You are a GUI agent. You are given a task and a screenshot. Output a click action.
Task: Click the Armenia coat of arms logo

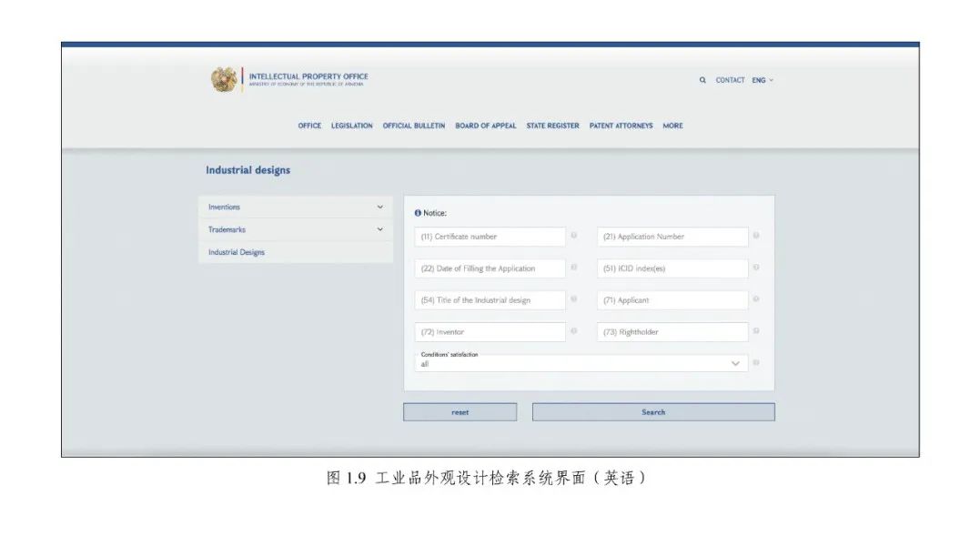point(224,80)
